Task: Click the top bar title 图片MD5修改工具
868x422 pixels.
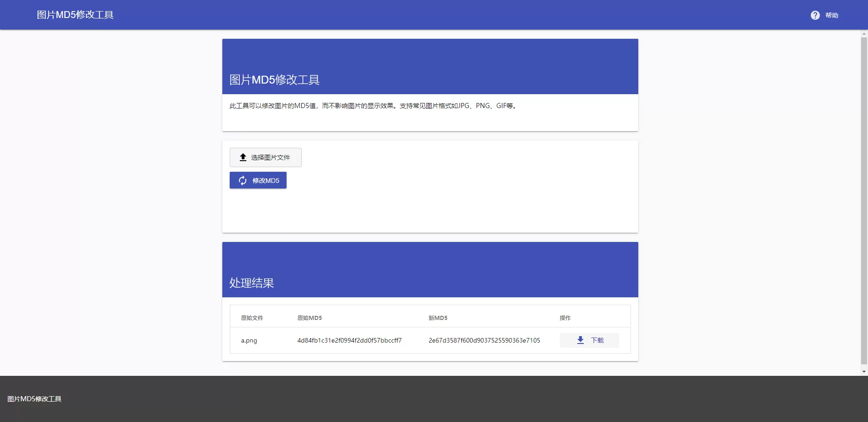Action: pyautogui.click(x=75, y=15)
